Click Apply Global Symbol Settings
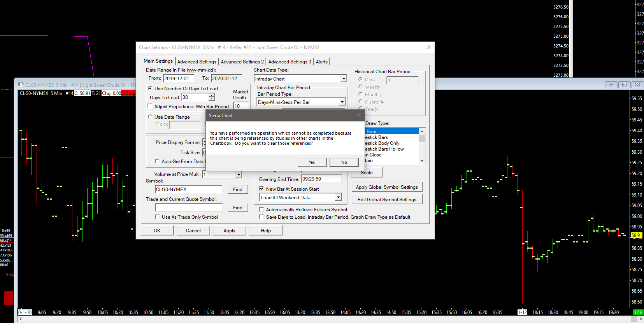 tap(387, 187)
